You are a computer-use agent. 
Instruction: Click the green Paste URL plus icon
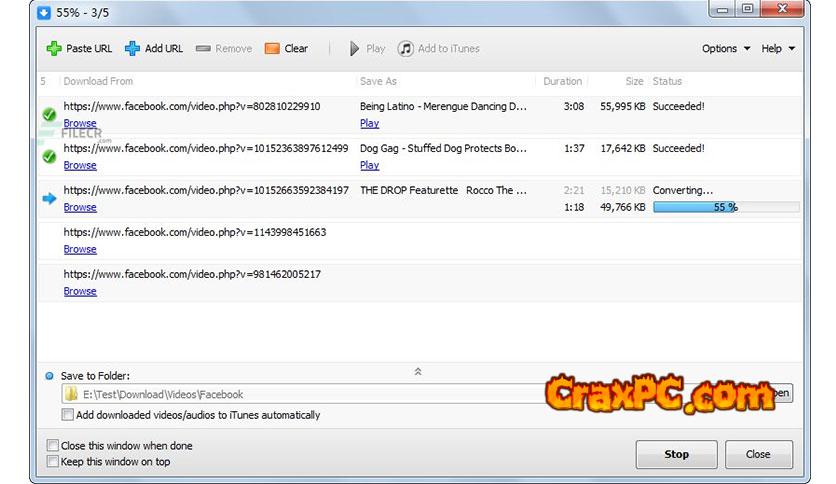[x=54, y=49]
